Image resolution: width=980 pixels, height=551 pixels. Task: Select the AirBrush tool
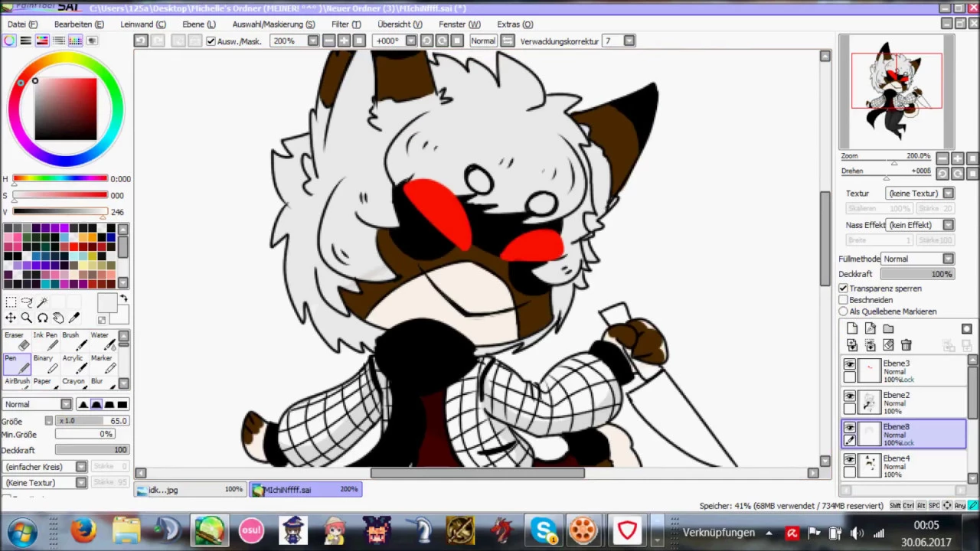coord(17,381)
